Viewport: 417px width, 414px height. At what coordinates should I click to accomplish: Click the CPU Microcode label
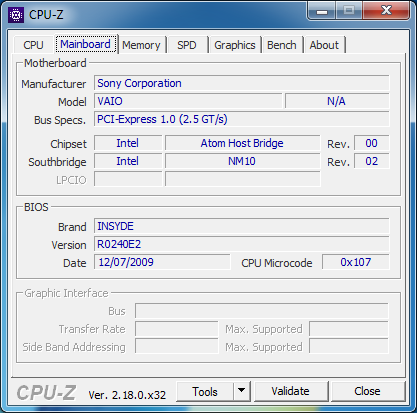(x=277, y=263)
